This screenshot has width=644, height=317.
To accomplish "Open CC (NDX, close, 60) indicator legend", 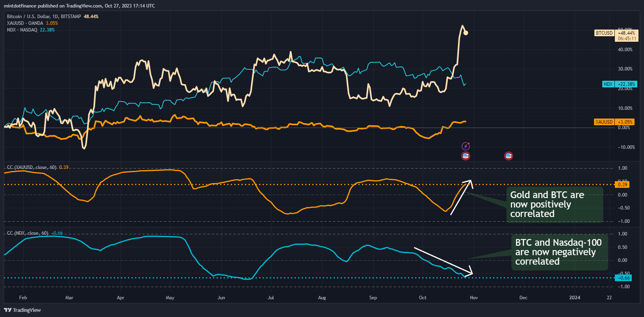I will tap(28, 233).
